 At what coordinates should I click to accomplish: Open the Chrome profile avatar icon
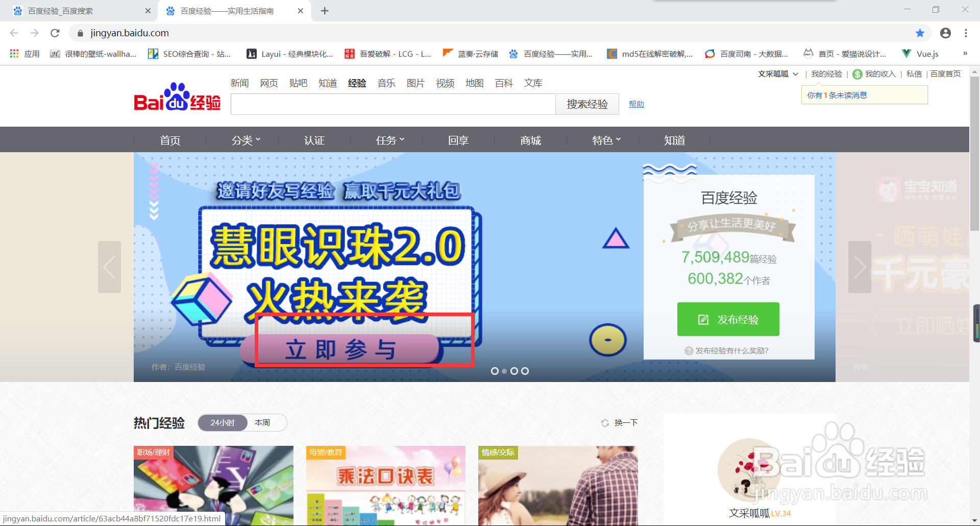pyautogui.click(x=945, y=33)
